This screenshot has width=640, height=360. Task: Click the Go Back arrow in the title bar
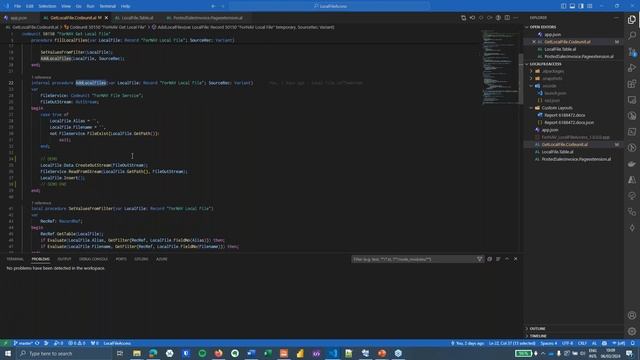pos(213,6)
